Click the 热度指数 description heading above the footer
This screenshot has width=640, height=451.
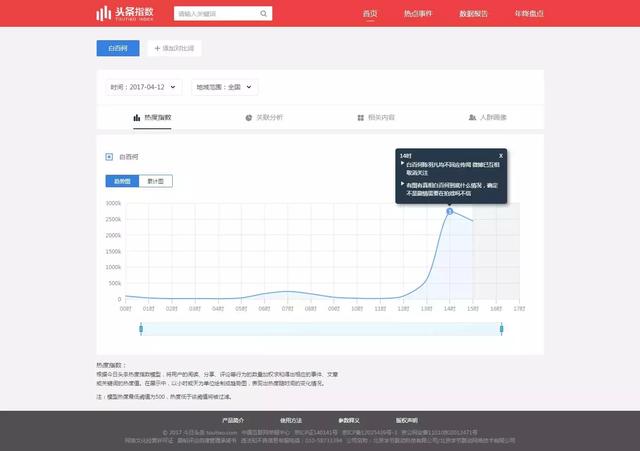point(111,365)
